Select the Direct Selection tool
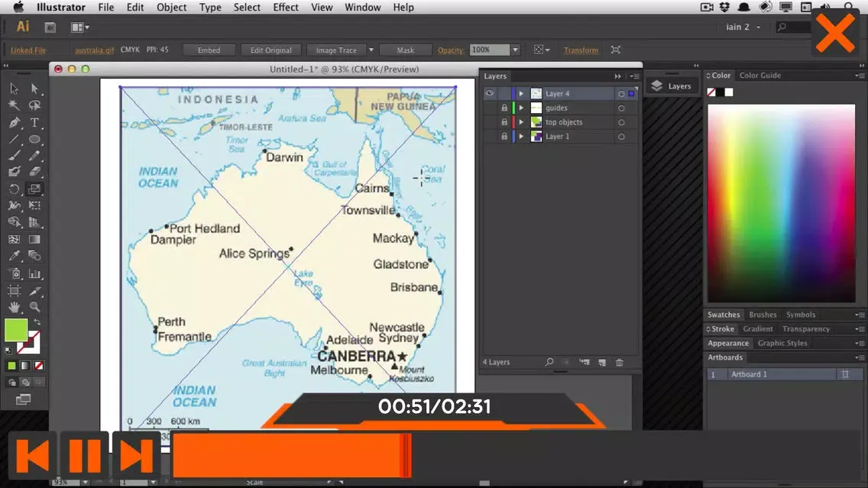 pos(34,89)
